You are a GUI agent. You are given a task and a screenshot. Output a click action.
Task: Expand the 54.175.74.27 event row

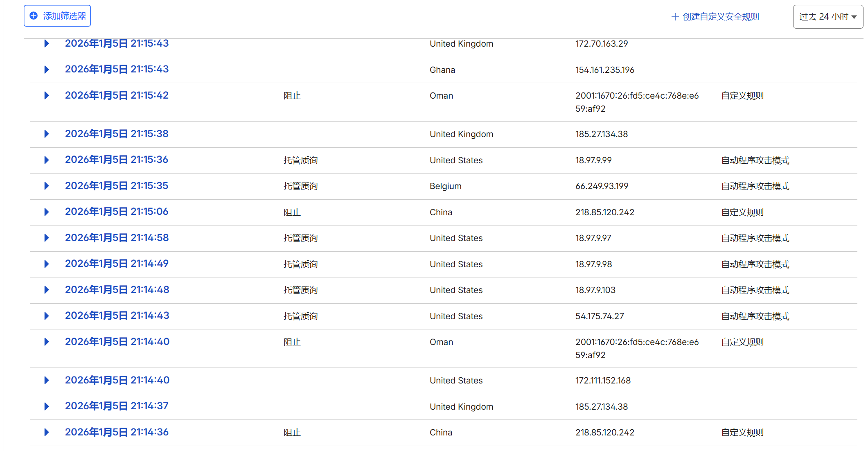pyautogui.click(x=47, y=316)
